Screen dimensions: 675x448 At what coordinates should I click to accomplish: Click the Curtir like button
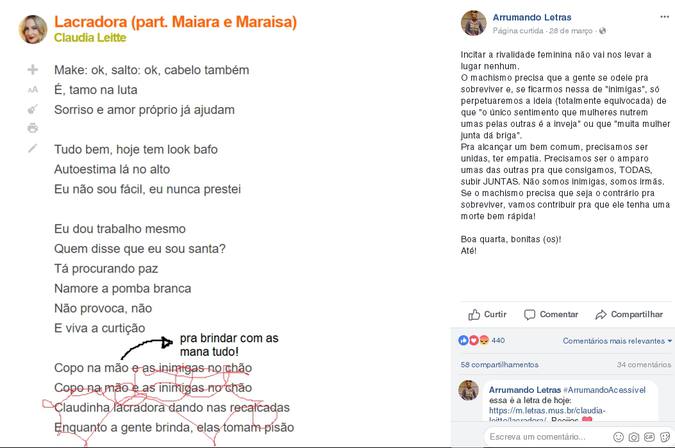[x=487, y=315]
